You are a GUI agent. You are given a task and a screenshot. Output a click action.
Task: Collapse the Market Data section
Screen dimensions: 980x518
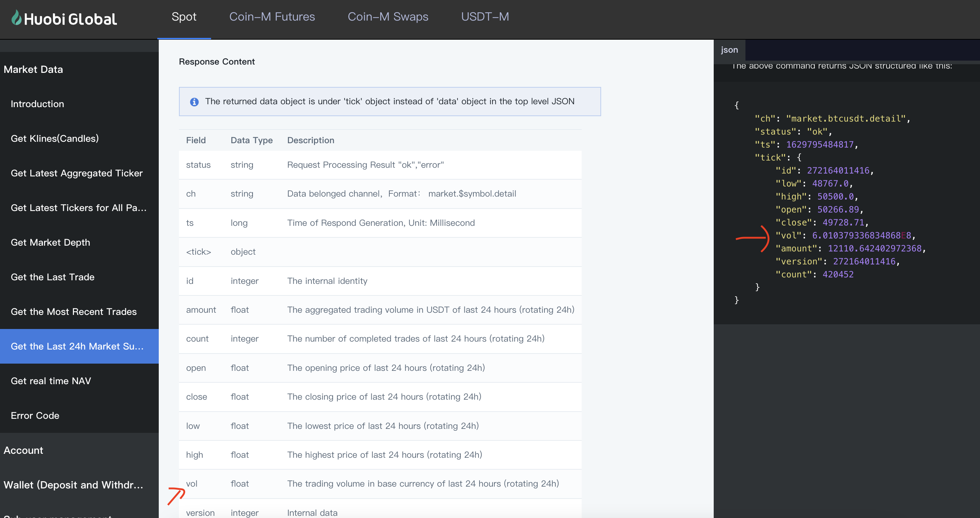34,69
